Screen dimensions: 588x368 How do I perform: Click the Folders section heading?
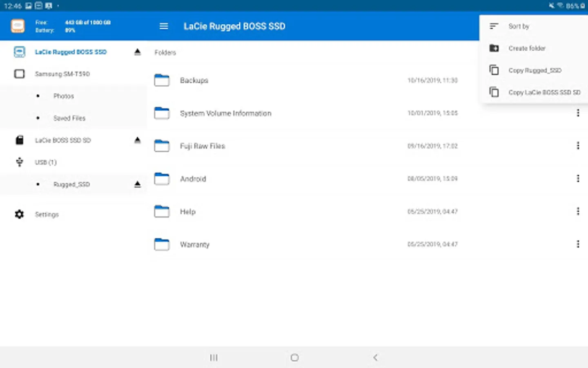(165, 52)
